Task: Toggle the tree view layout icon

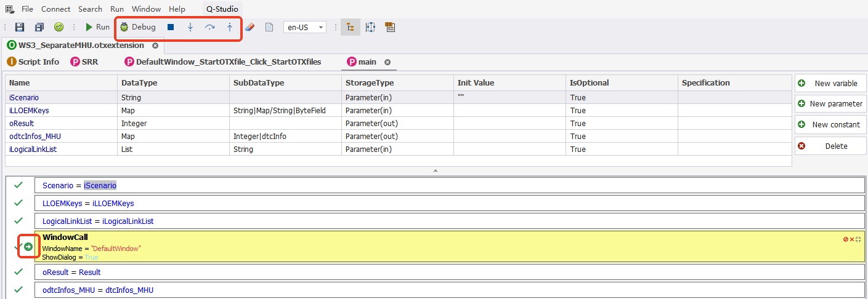Action: click(x=351, y=27)
